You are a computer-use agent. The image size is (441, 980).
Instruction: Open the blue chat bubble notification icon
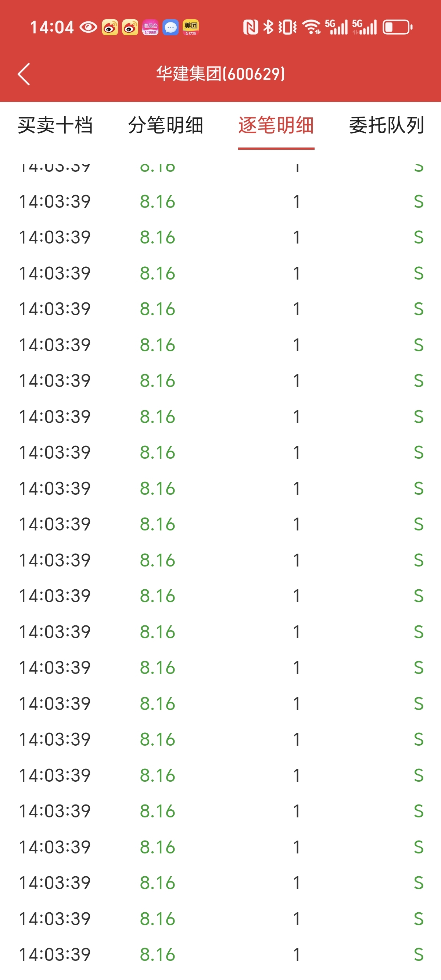170,27
